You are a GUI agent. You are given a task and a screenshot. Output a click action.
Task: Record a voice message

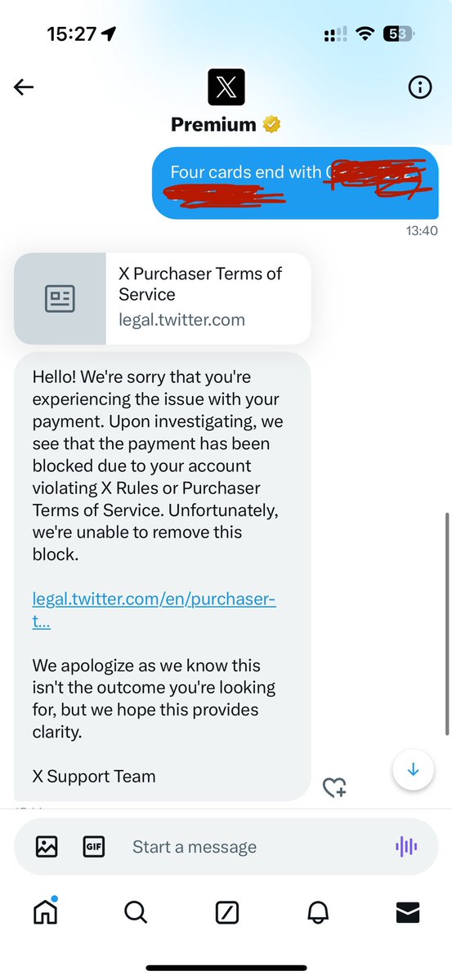pos(406,847)
